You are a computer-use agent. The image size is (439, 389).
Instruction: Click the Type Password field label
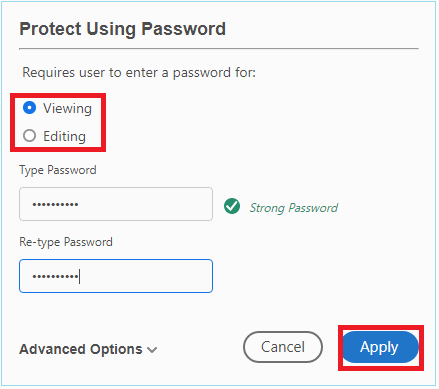pos(58,170)
